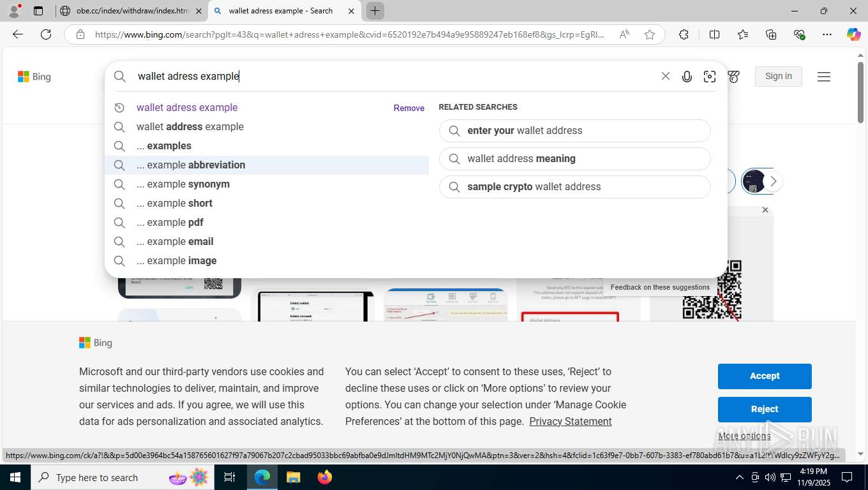Viewport: 868px width, 490px height.
Task: Reject the cookie consent
Action: pos(765,410)
